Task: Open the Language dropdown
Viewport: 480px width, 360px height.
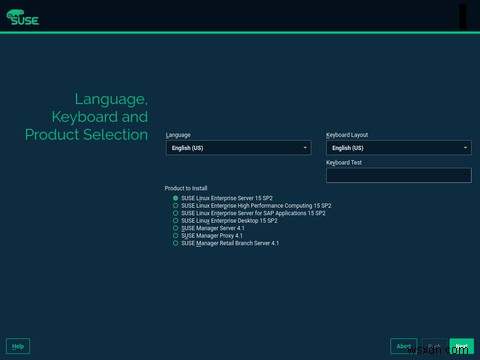Action: [239, 148]
